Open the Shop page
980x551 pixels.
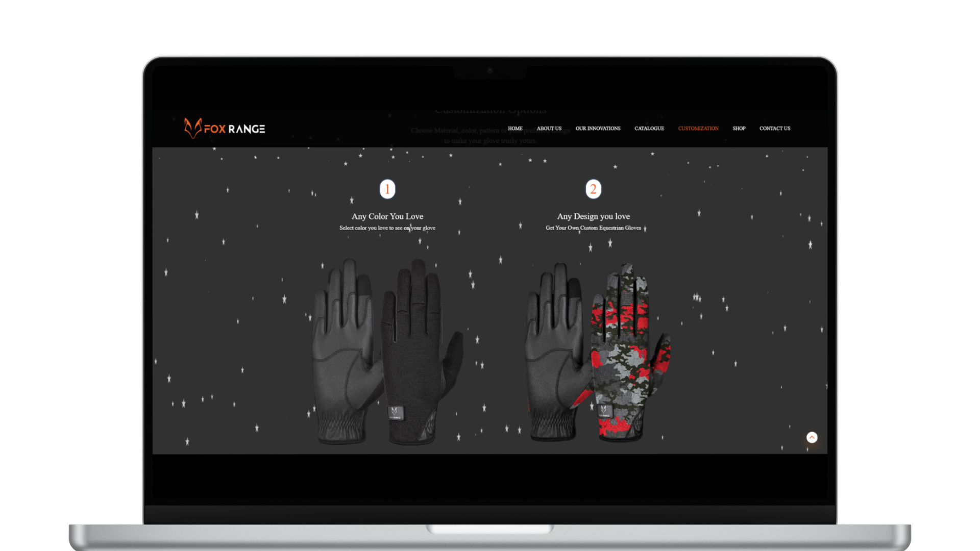point(739,129)
